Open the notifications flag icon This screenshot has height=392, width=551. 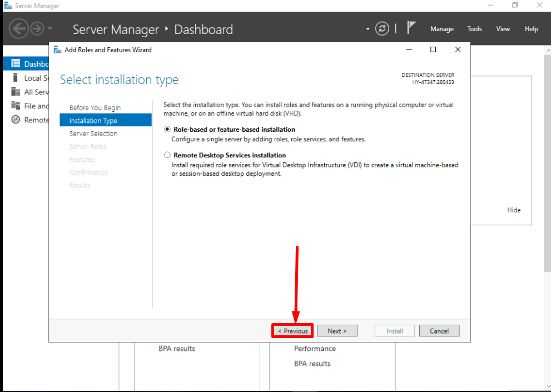(x=411, y=28)
